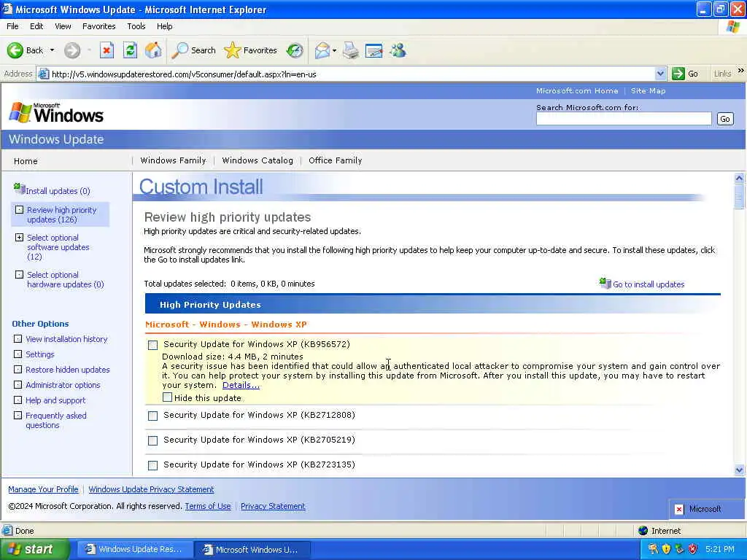Click the Print icon
Viewport: 747px width, 560px height.
click(x=351, y=50)
